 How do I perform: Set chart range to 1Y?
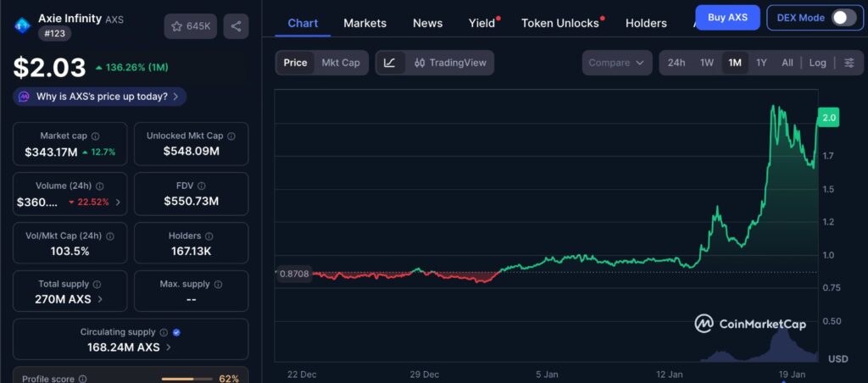pyautogui.click(x=762, y=63)
